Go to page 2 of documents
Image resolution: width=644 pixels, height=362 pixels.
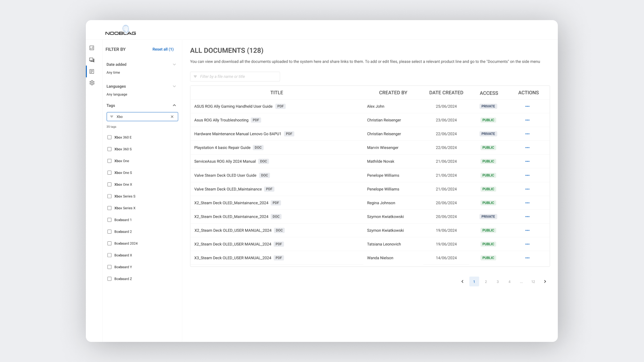(x=486, y=282)
